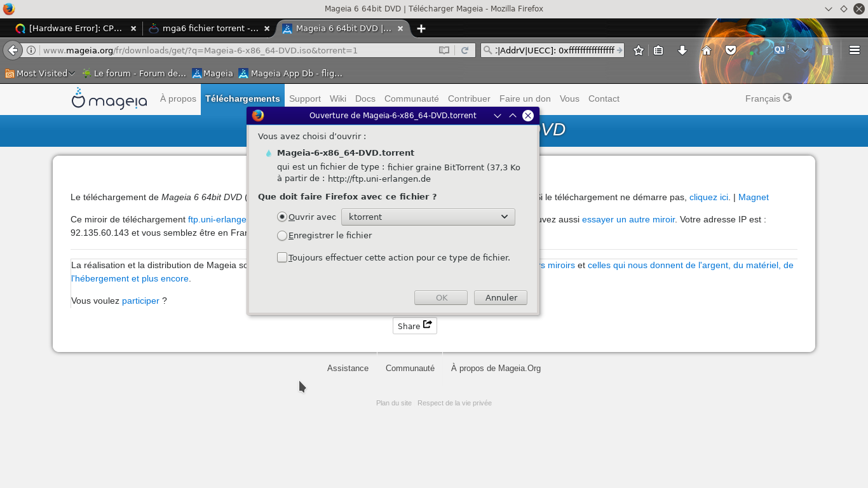Screen dimensions: 868x488
Task: Select Ouvrir avec radio button
Action: [x=282, y=217]
